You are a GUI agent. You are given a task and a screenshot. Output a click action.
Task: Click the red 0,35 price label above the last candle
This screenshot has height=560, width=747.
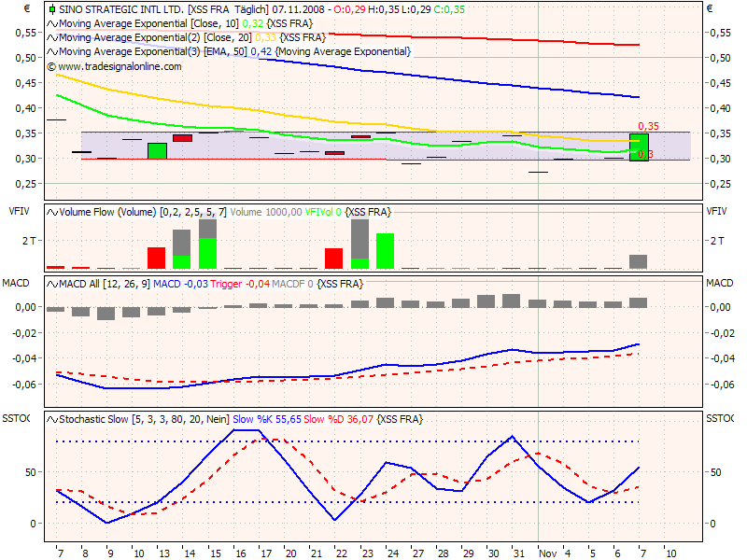(x=648, y=126)
